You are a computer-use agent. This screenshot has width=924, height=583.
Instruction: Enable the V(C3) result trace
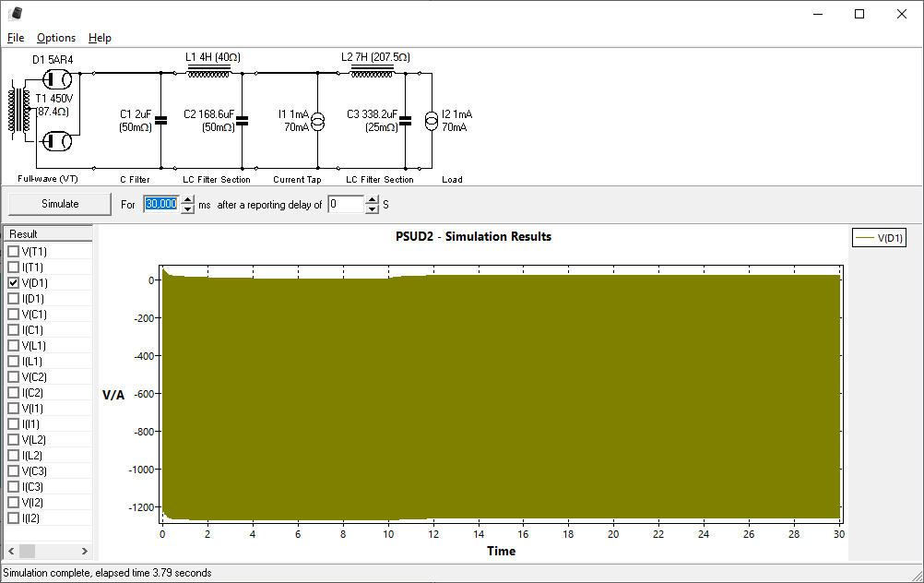[x=14, y=471]
